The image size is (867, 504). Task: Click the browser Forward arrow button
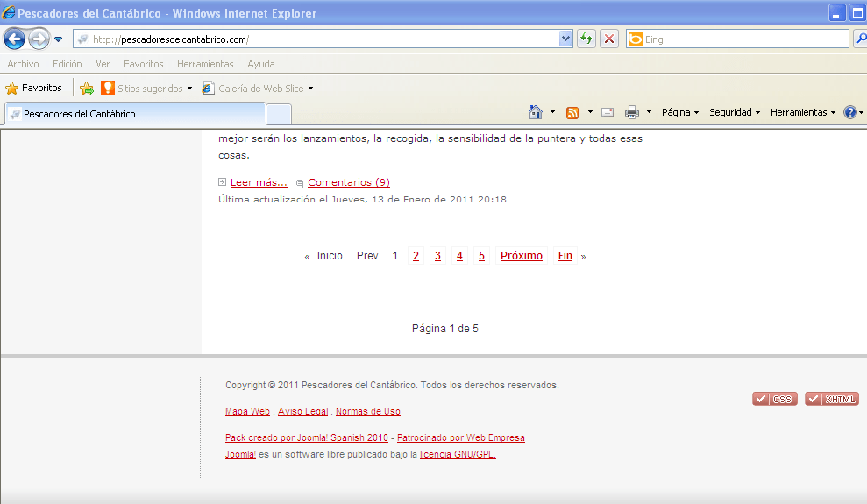(39, 39)
